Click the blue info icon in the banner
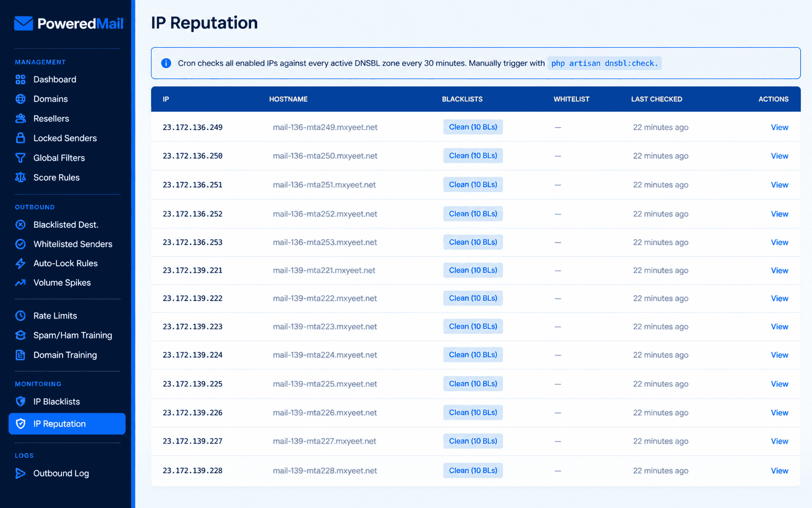812x508 pixels. (x=166, y=63)
